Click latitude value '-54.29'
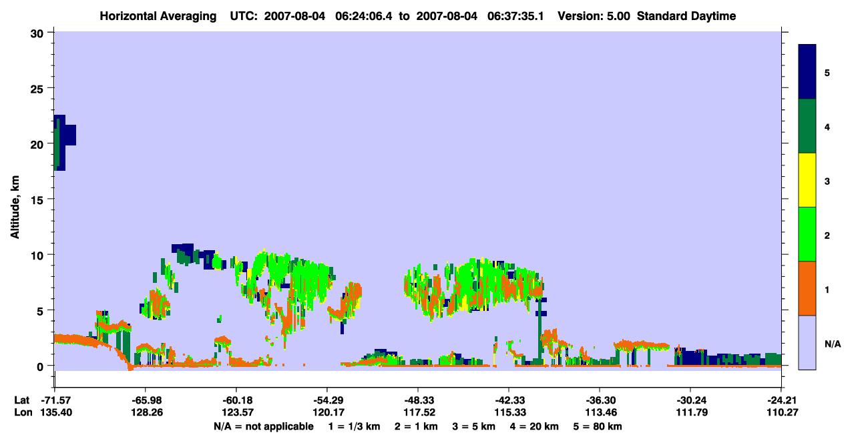Viewport: 868px width, 445px height. pyautogui.click(x=327, y=400)
